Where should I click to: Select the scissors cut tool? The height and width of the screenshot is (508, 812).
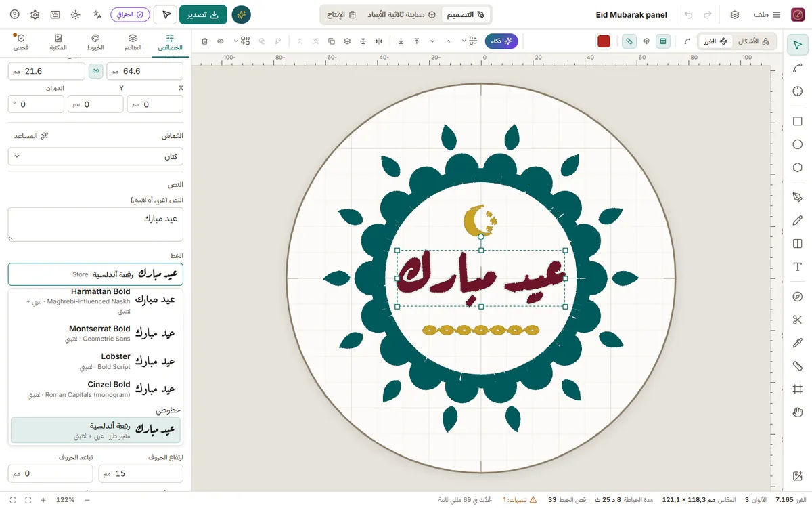798,320
